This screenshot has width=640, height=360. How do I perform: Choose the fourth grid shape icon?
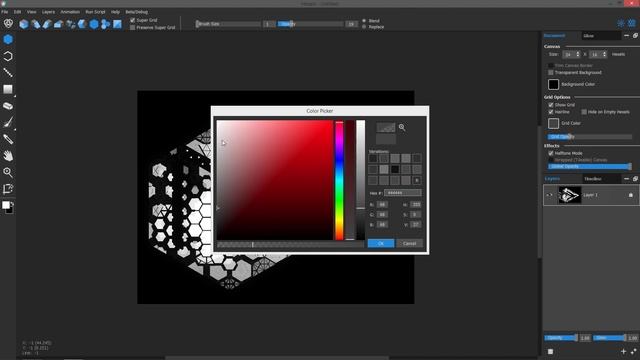click(58, 24)
